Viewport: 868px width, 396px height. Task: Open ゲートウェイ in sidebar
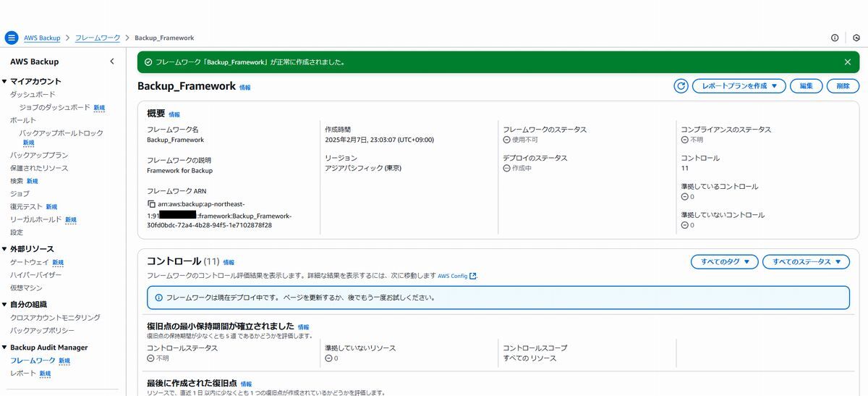30,263
